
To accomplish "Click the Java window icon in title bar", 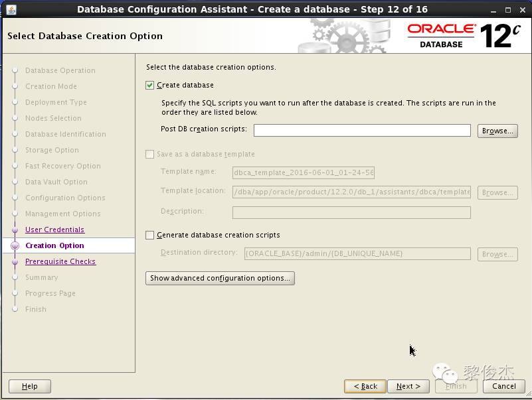I will (x=11, y=9).
